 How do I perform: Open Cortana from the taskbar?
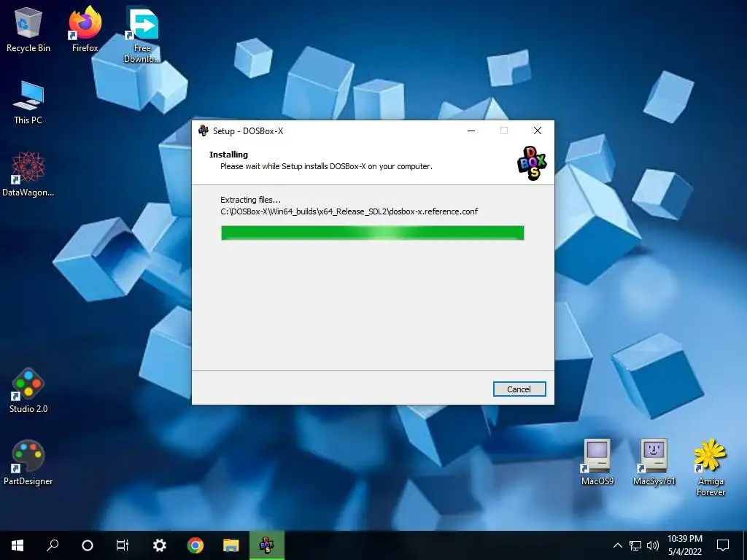(88, 545)
